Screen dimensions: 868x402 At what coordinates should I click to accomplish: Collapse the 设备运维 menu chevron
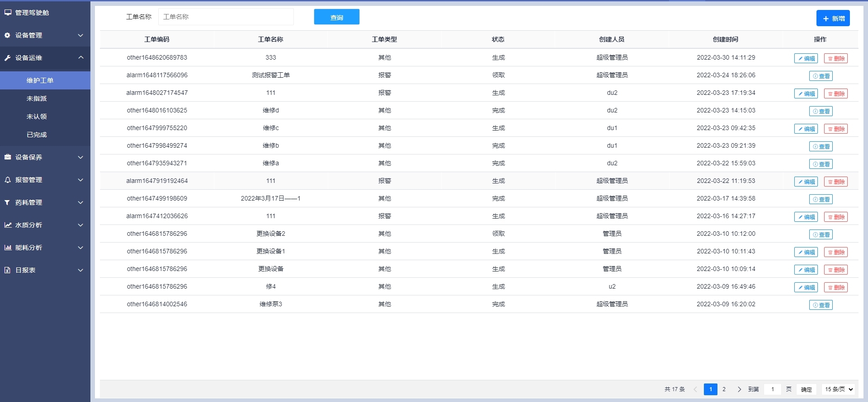click(80, 57)
